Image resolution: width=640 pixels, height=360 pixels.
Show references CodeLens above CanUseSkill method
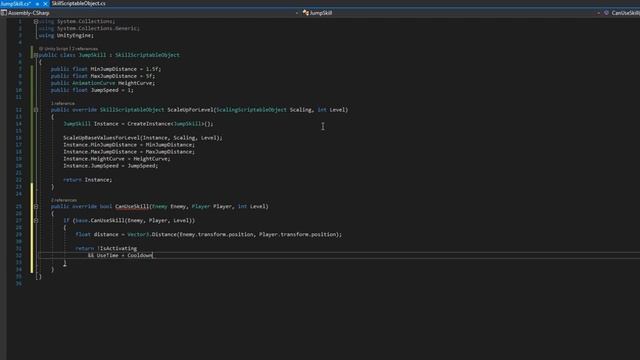pyautogui.click(x=64, y=200)
